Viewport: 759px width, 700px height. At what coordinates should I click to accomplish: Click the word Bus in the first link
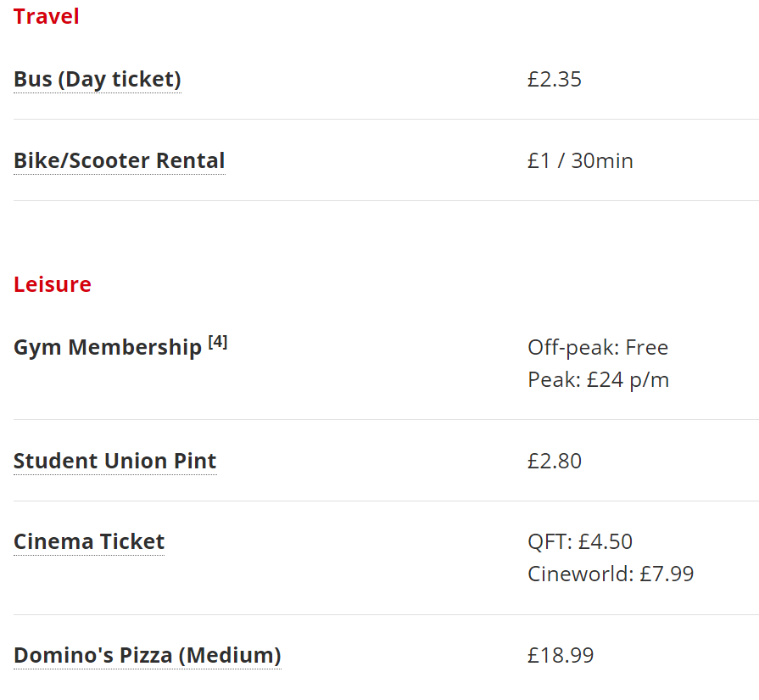(32, 80)
